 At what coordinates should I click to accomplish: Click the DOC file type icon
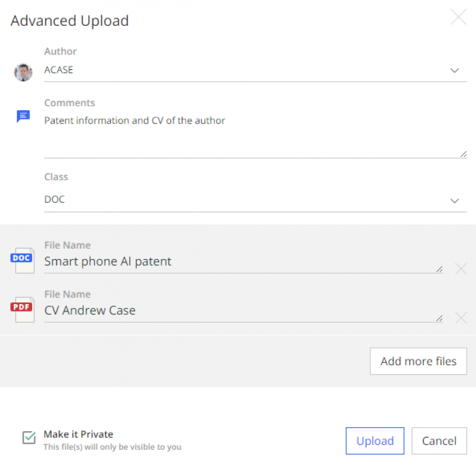(x=22, y=261)
